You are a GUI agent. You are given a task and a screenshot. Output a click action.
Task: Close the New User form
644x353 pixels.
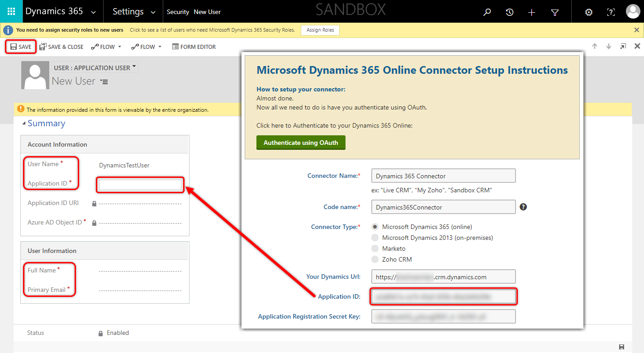(637, 46)
